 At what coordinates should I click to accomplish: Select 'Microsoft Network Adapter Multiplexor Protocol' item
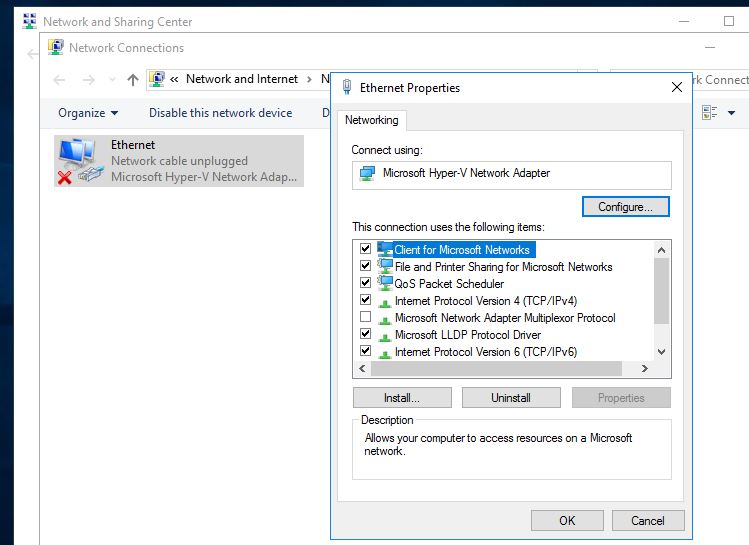(x=505, y=318)
